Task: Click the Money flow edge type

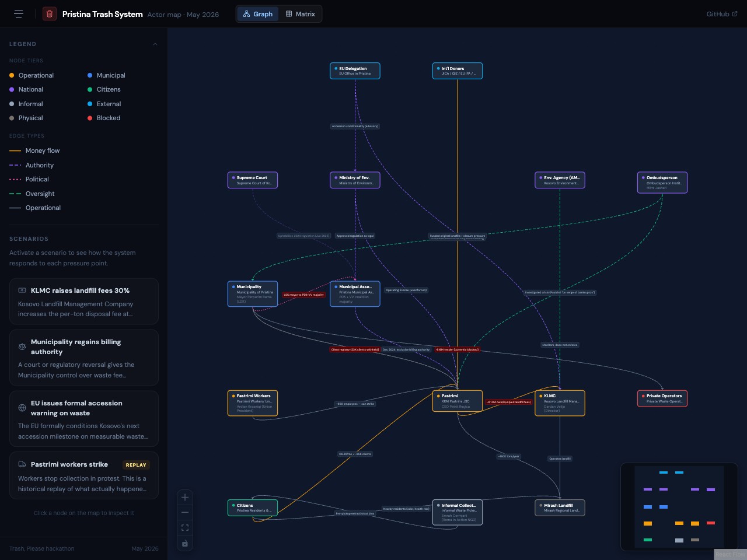Action: pyautogui.click(x=35, y=150)
